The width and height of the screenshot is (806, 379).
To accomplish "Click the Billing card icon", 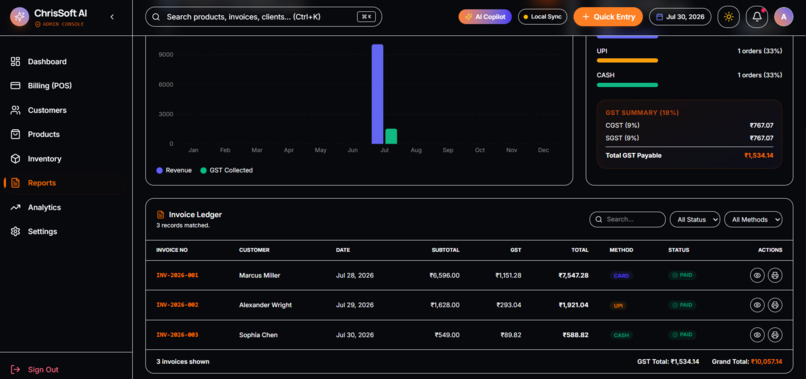I will tap(15, 86).
